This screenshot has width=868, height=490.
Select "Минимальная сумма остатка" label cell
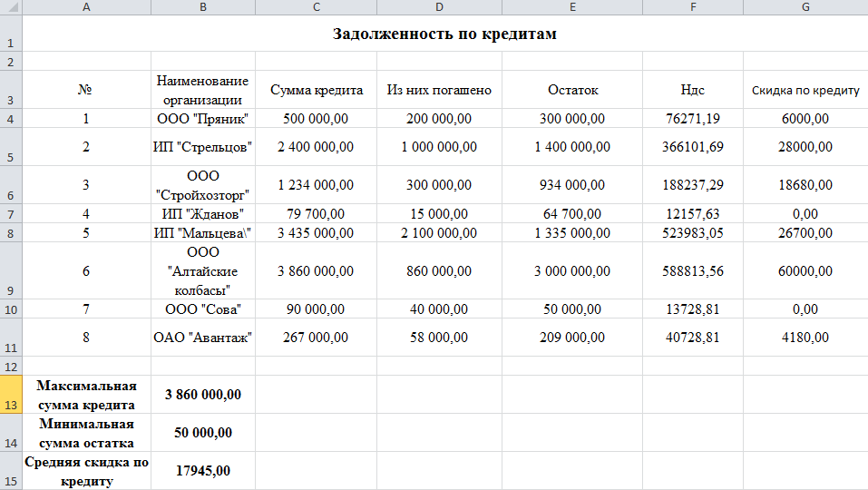(86, 433)
